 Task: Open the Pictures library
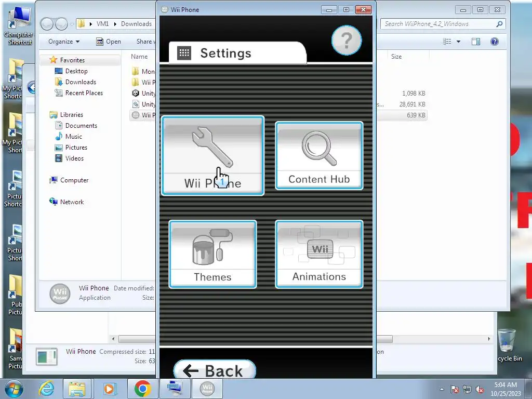[76, 147]
